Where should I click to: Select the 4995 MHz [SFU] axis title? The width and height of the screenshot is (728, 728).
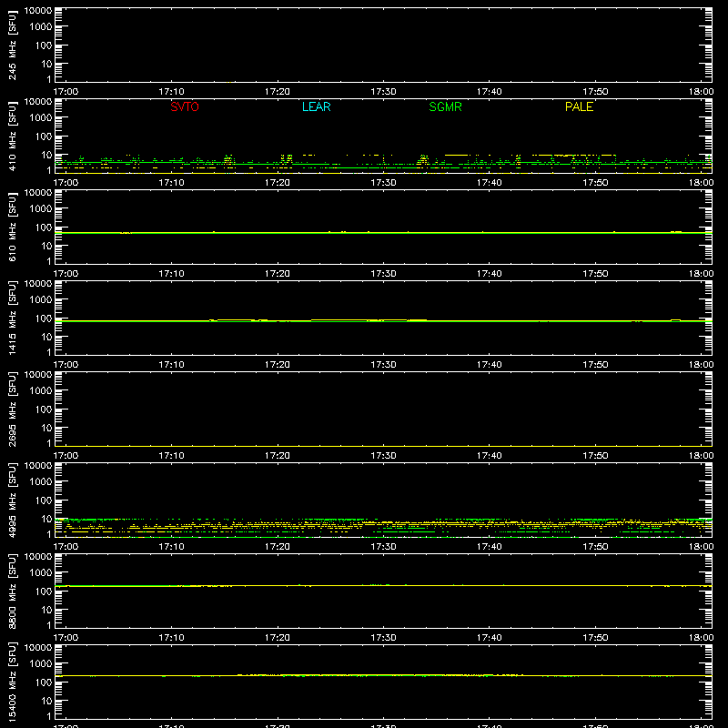pos(13,500)
